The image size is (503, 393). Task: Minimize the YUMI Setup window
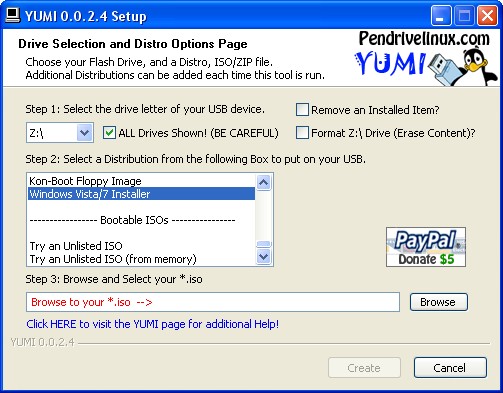point(441,15)
